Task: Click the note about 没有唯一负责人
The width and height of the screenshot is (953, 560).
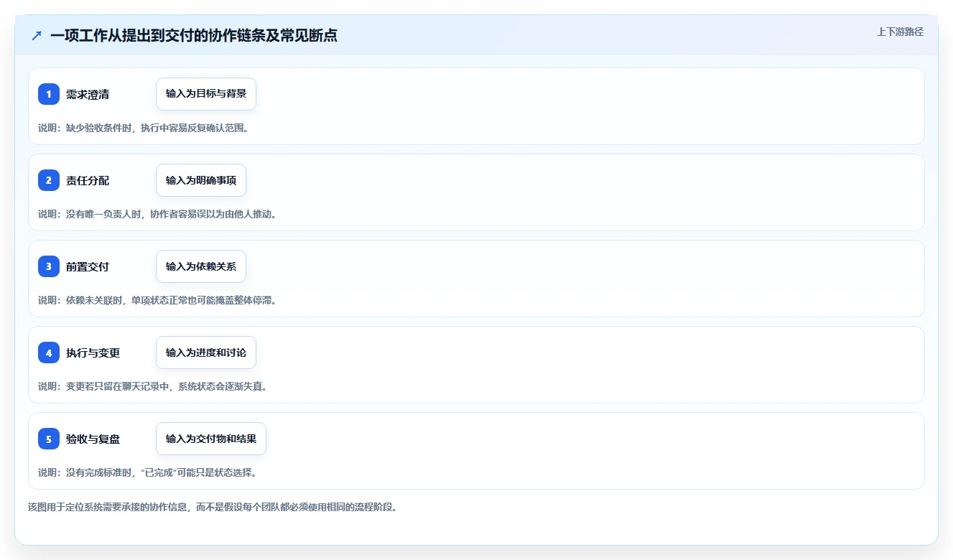Action: (157, 214)
